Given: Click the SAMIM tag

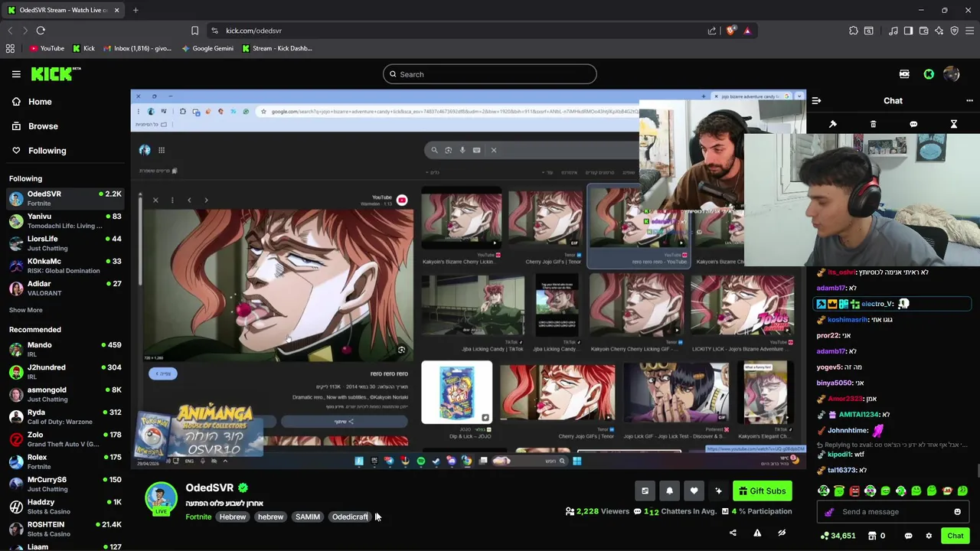Looking at the screenshot, I should click(x=308, y=517).
